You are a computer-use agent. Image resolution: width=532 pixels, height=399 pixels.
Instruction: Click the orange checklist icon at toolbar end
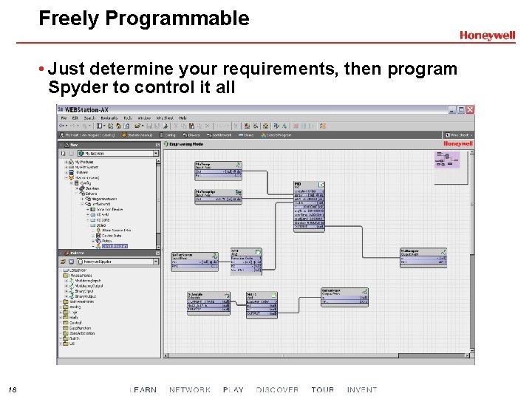323,126
